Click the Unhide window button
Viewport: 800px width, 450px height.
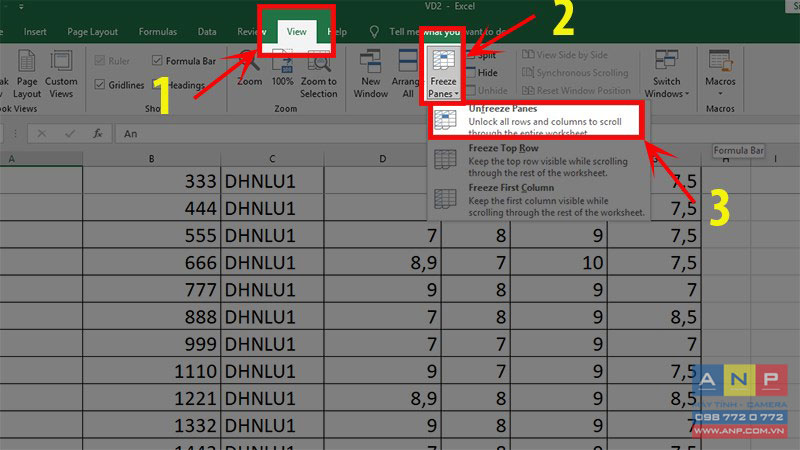click(x=487, y=91)
